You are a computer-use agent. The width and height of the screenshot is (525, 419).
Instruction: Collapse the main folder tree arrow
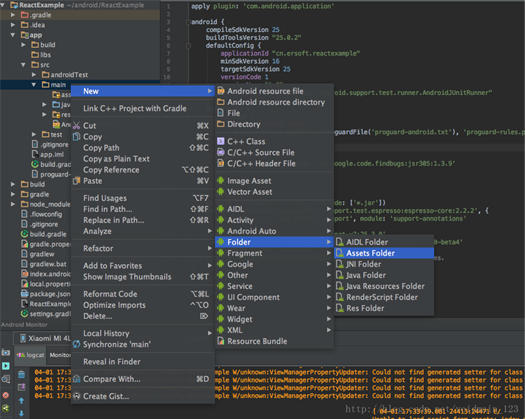click(x=33, y=85)
